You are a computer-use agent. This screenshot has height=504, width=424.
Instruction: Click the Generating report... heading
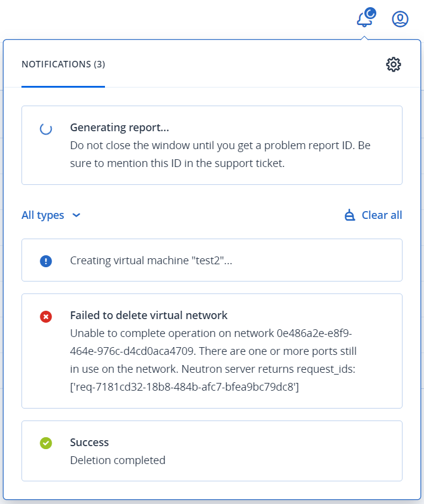pyautogui.click(x=120, y=128)
